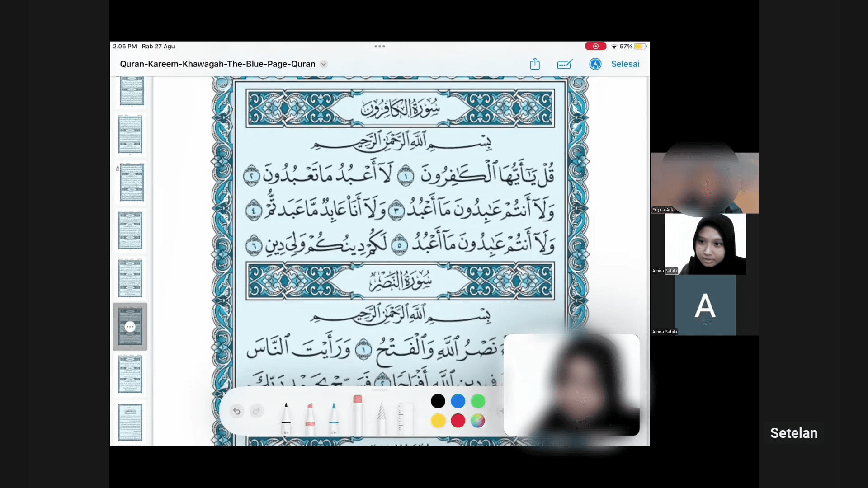The height and width of the screenshot is (488, 868).
Task: Tap the form-fill text field icon
Action: pyautogui.click(x=565, y=64)
